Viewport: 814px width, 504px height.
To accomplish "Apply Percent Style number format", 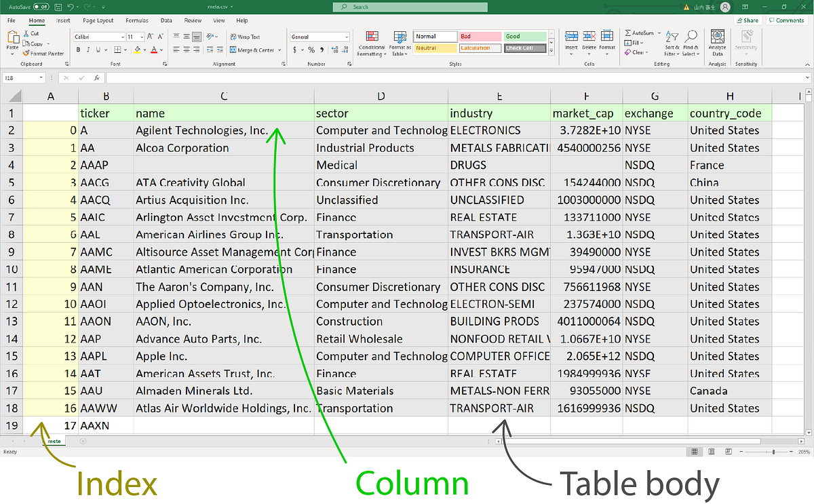I will pos(310,50).
